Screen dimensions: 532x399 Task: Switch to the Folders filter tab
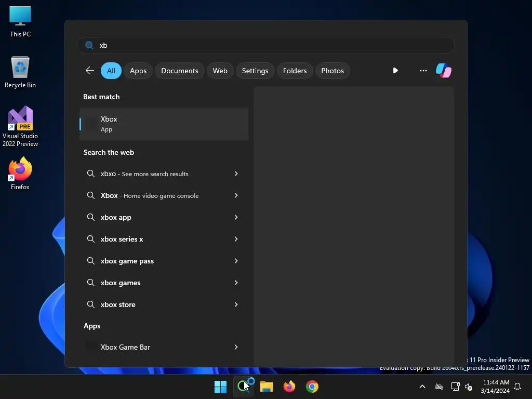[x=295, y=71]
